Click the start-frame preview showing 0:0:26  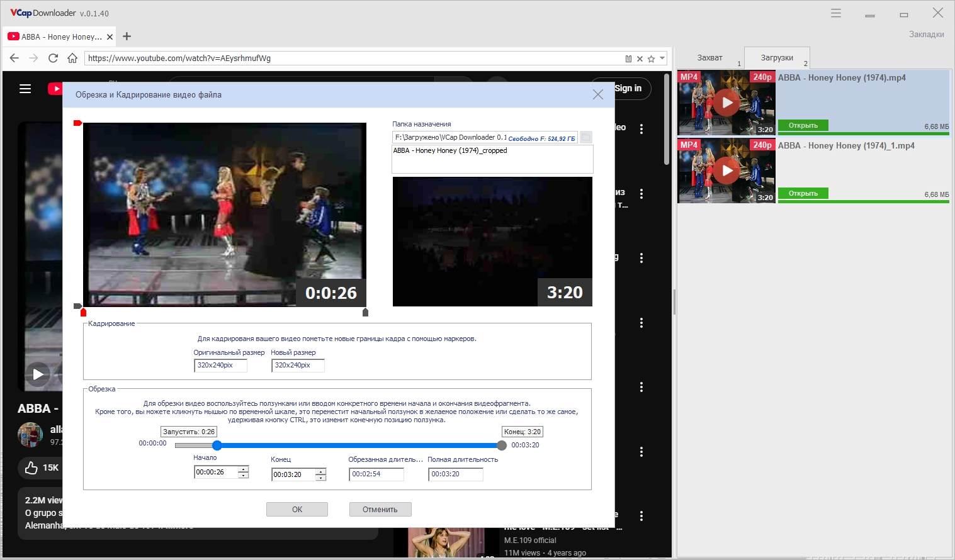(x=225, y=215)
